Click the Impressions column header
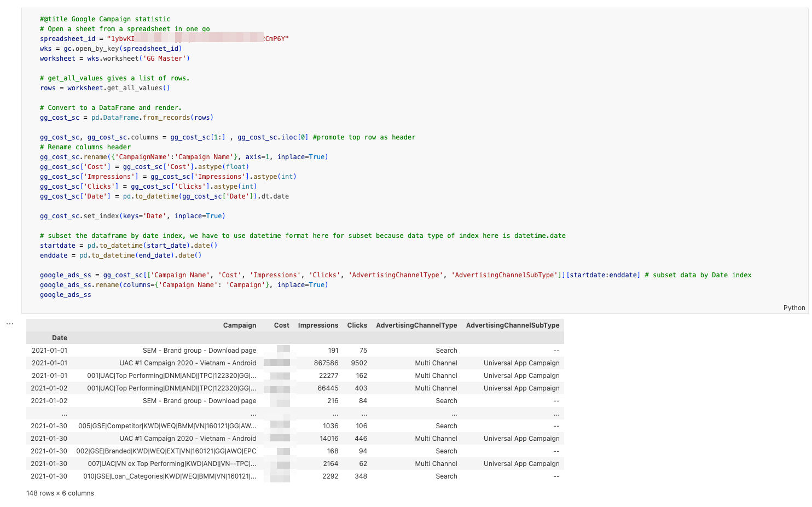The height and width of the screenshot is (507, 812). click(x=318, y=325)
